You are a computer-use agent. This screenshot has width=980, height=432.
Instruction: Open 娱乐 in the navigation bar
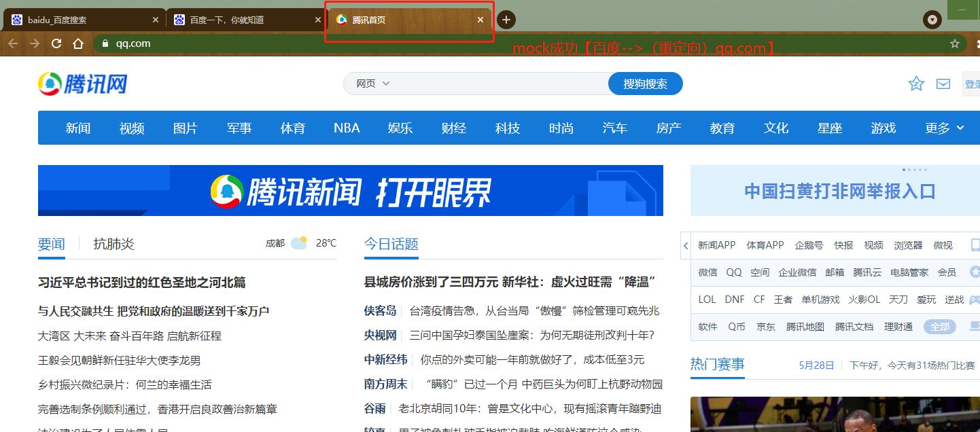400,128
